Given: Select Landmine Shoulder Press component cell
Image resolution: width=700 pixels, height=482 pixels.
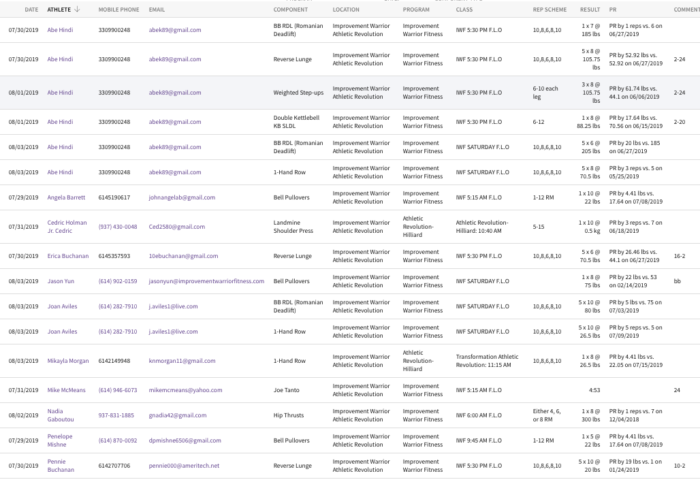Looking at the screenshot, I should (293, 227).
